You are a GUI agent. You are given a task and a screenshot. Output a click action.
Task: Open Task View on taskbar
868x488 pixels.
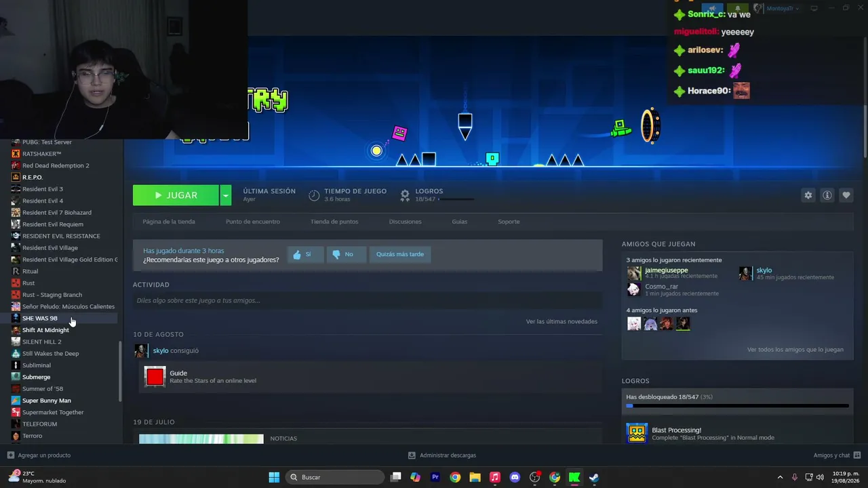click(396, 477)
